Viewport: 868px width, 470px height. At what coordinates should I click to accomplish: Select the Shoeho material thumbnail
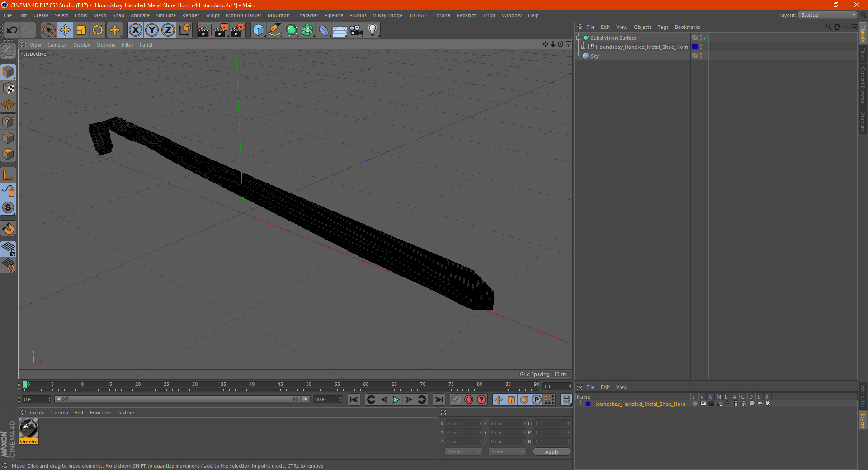coord(28,428)
